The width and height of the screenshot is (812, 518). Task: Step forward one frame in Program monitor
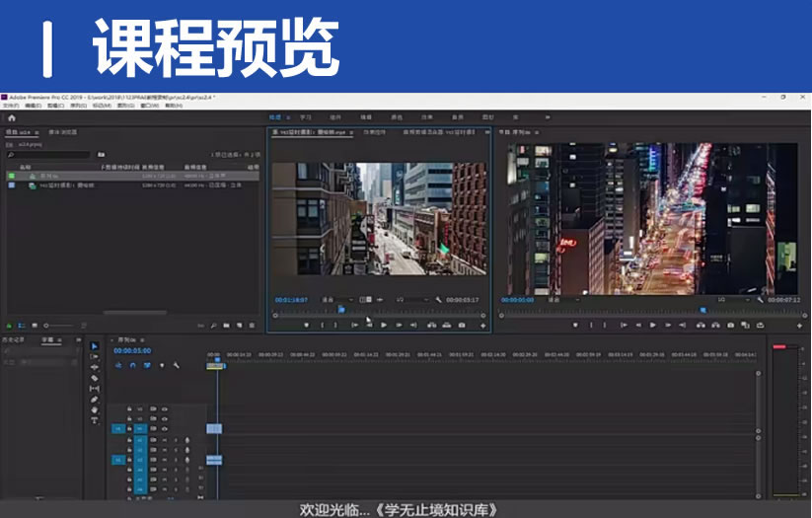tap(668, 326)
